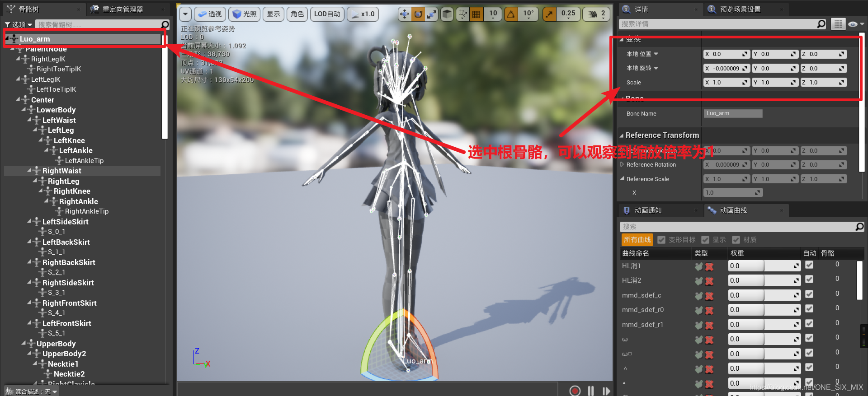Toggle the 材质 filter checkbox
This screenshot has width=868, height=396.
[736, 240]
